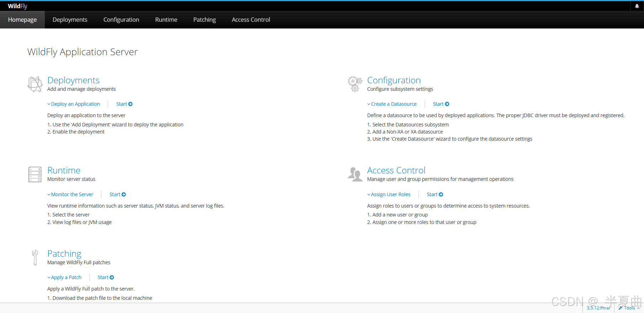Open the Patching tab in navigation bar
This screenshot has height=313, width=644.
[205, 20]
